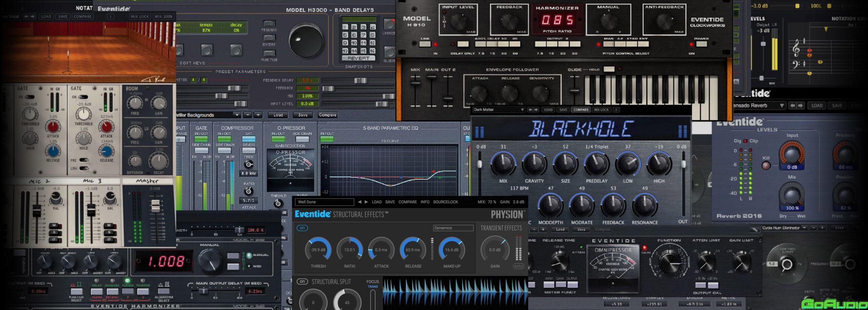
Task: Click Blackhole LOAD button
Action: click(x=548, y=110)
